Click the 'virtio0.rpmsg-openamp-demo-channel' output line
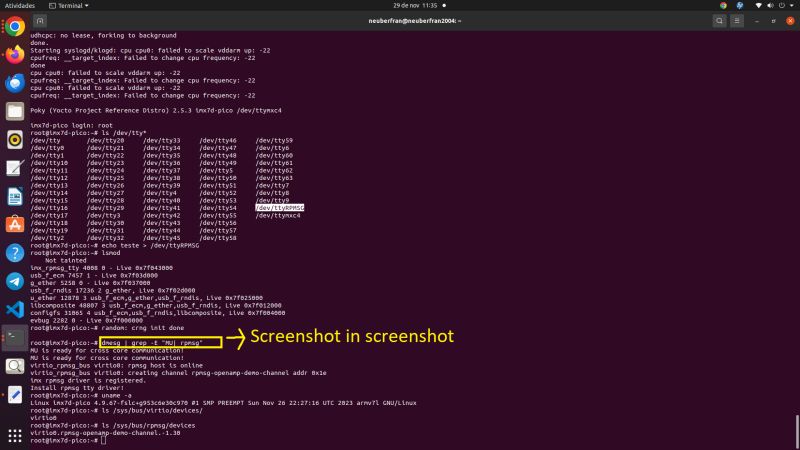 click(x=105, y=433)
